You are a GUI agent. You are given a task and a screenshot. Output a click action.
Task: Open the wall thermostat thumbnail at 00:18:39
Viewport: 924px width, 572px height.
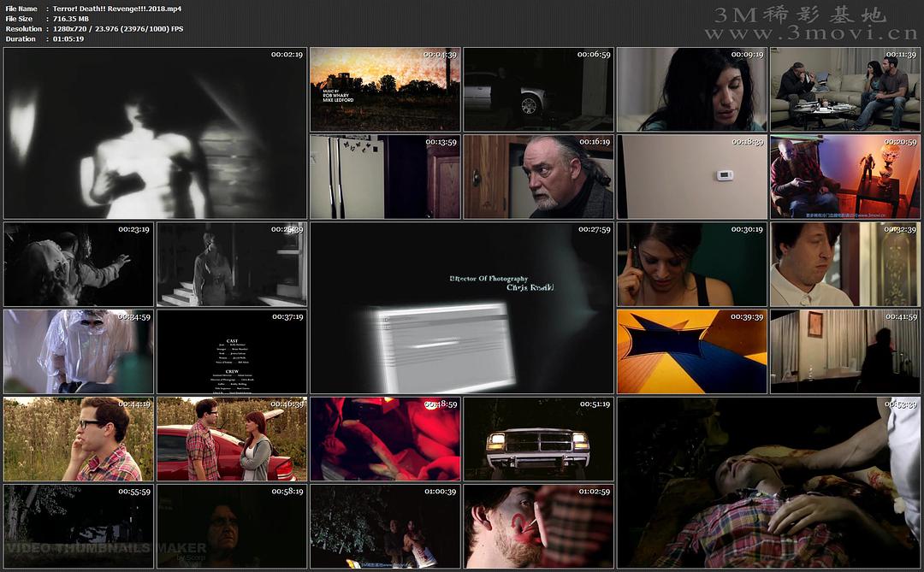click(691, 177)
